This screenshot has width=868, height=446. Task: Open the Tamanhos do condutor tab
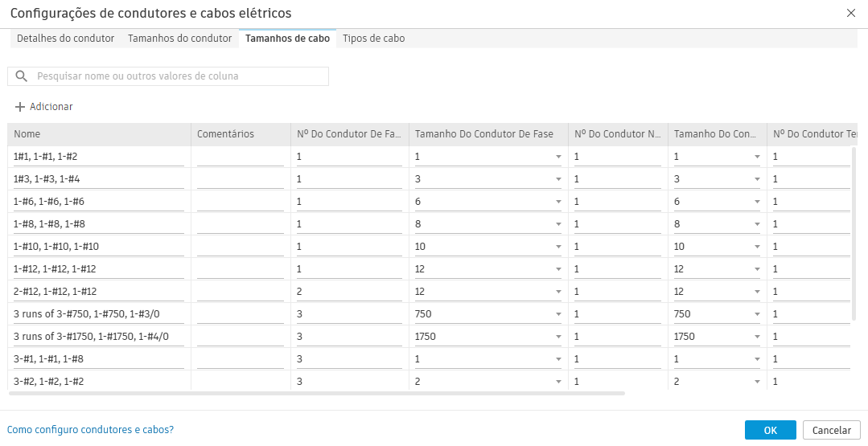179,39
